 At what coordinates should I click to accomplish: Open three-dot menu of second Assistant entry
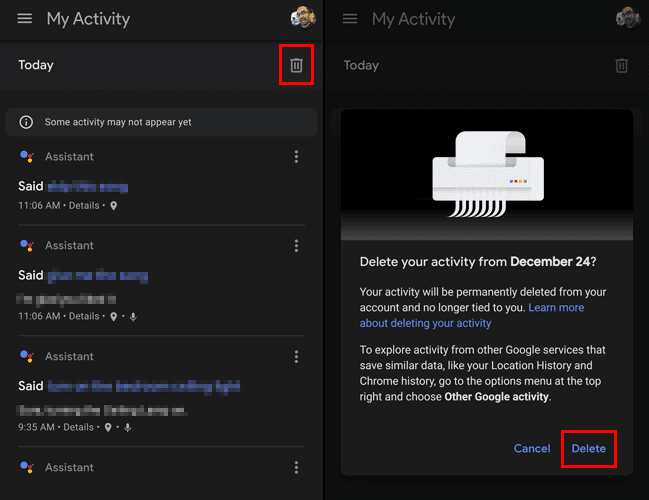(x=296, y=245)
